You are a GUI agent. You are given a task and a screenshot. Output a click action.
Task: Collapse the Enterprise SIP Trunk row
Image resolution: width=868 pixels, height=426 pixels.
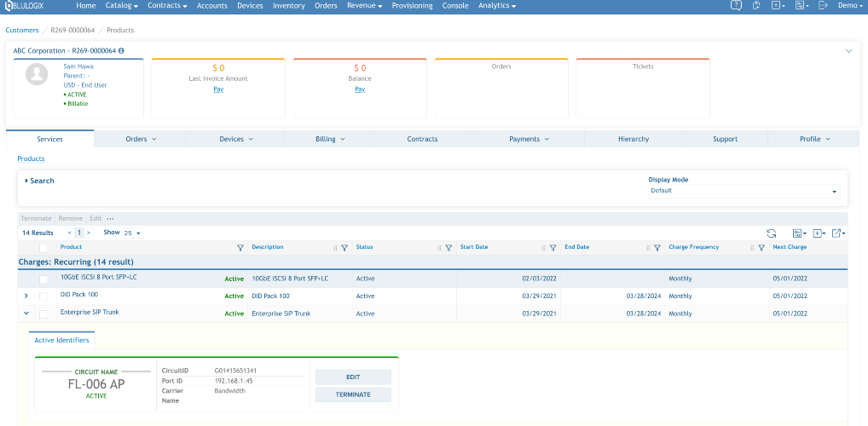click(x=26, y=314)
